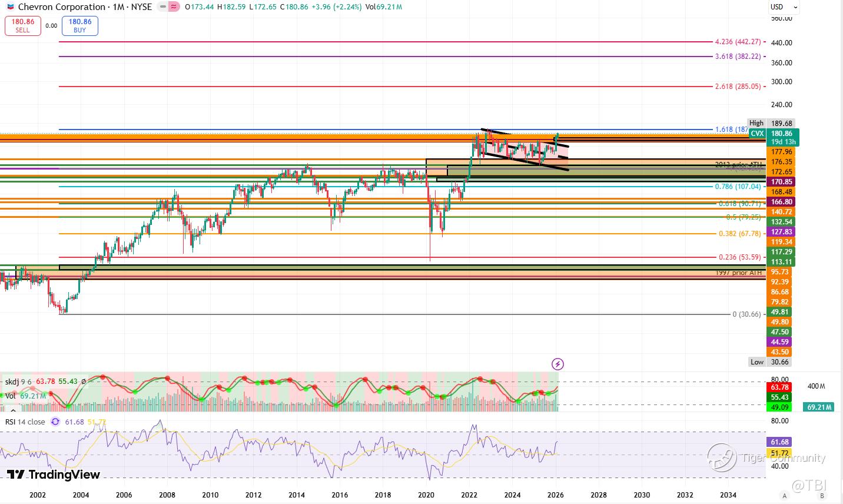Click the B scale button at bottom right
The height and width of the screenshot is (504, 843).
pos(821,496)
